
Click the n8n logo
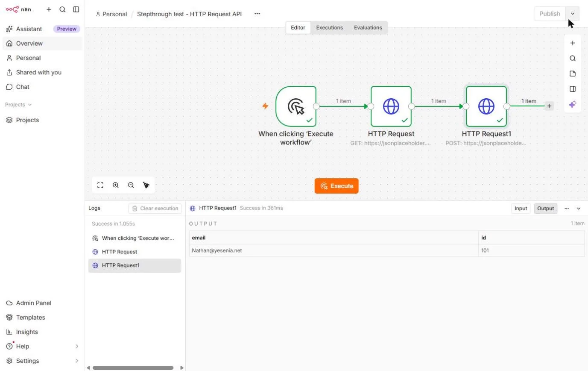pos(18,9)
